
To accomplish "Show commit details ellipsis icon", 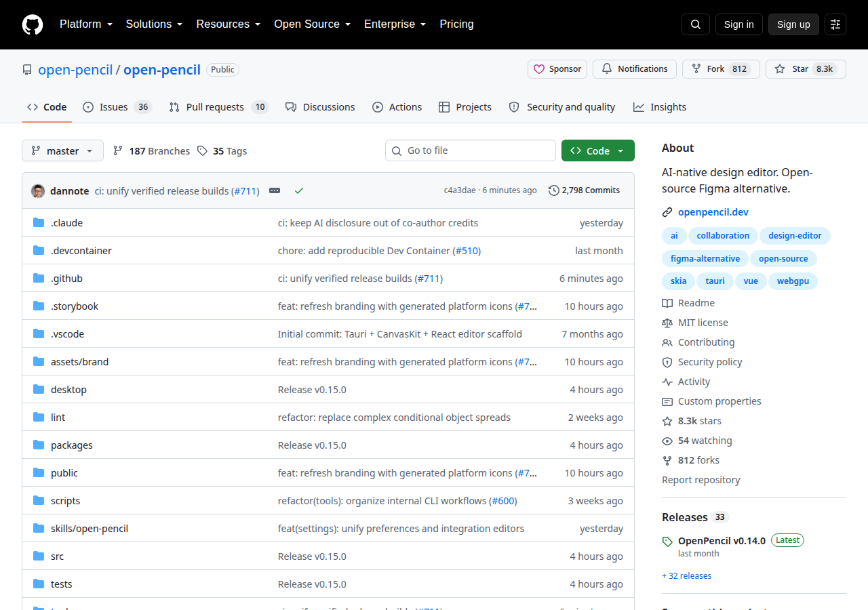I will tap(275, 191).
